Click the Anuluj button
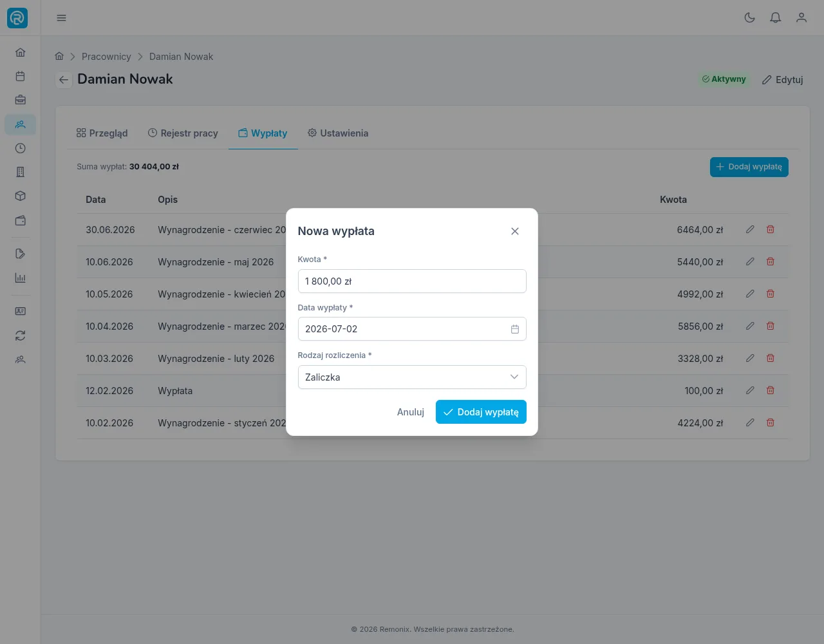Image resolution: width=824 pixels, height=644 pixels. [x=411, y=412]
